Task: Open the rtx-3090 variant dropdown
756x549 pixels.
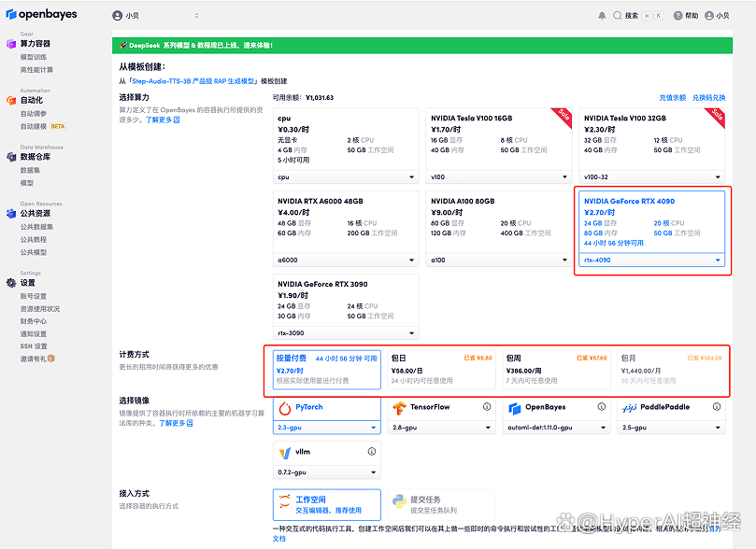Action: [346, 333]
